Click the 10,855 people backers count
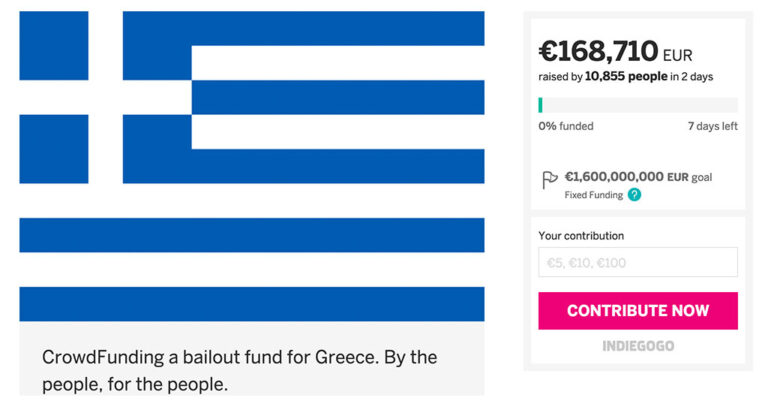Image resolution: width=768 pixels, height=404 pixels. click(626, 76)
